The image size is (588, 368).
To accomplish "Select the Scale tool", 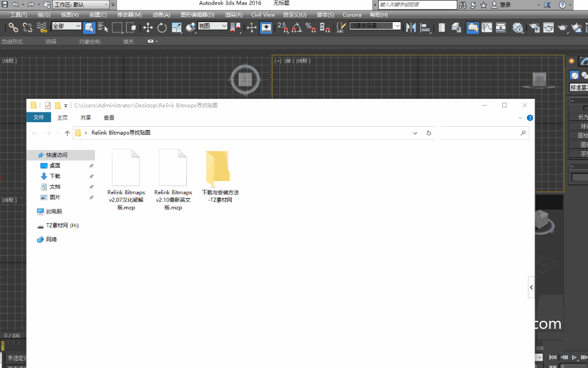I will click(x=176, y=27).
